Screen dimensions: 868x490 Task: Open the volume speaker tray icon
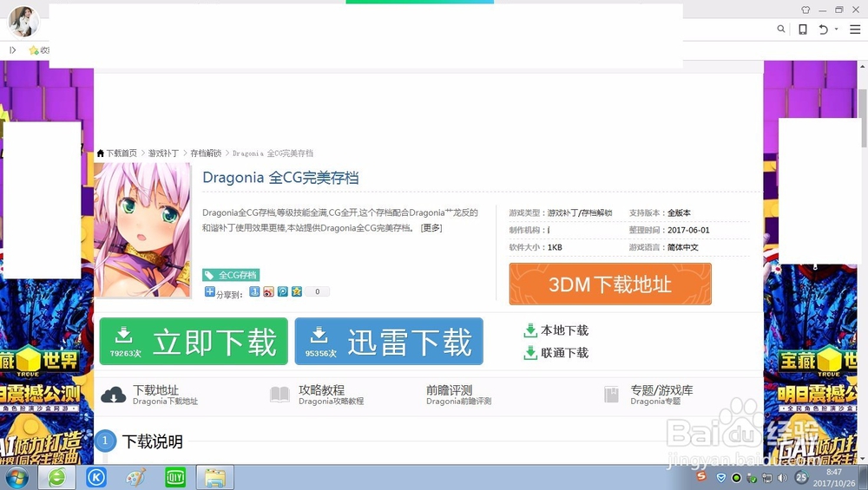pos(782,478)
